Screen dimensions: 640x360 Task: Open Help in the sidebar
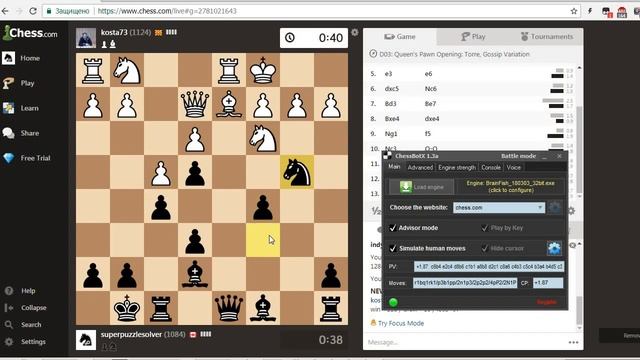[28, 291]
